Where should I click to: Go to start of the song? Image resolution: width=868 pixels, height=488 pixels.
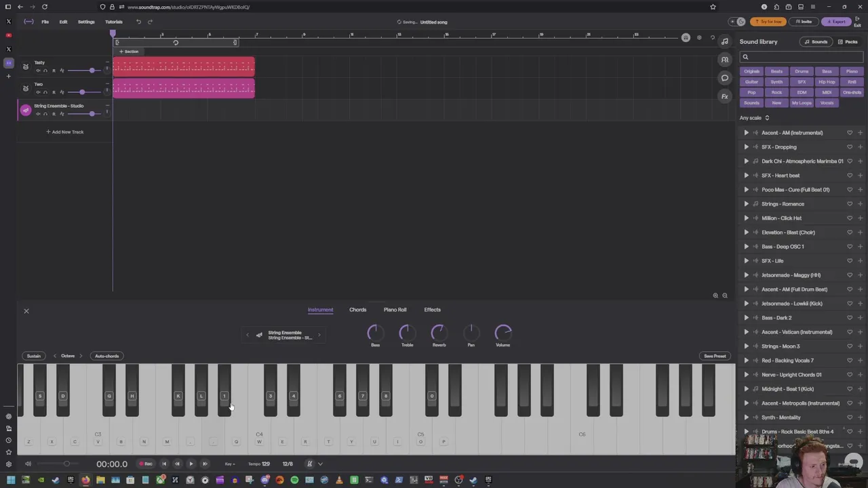164,464
